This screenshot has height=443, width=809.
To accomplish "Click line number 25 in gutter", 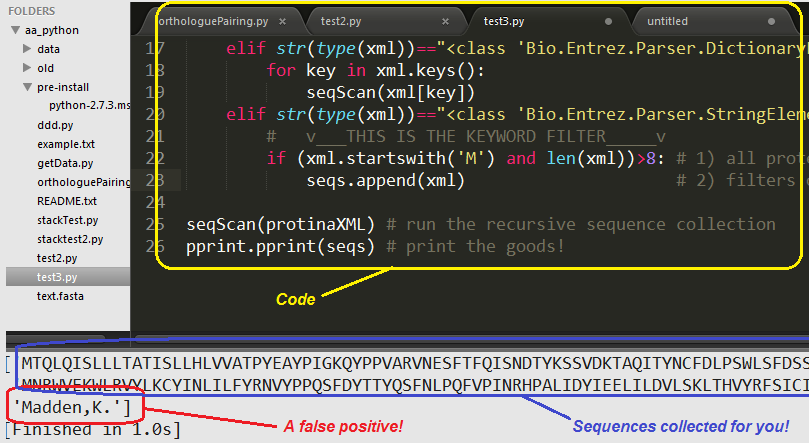I will 155,224.
